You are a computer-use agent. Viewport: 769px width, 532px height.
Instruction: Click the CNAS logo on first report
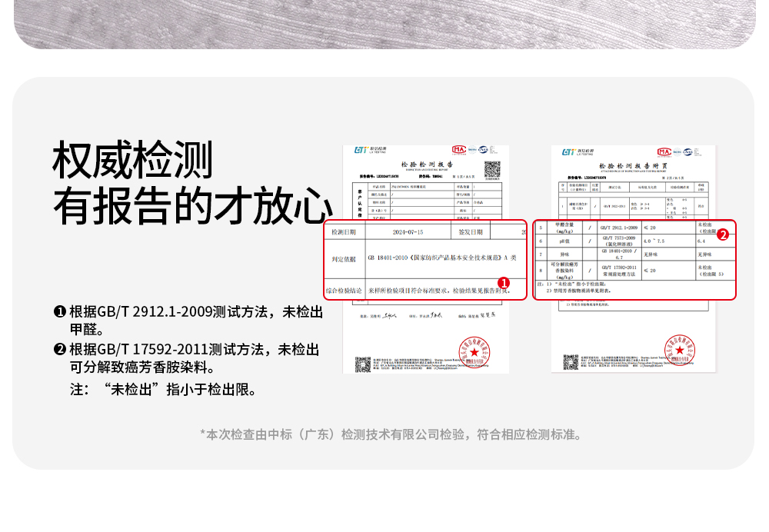tap(483, 149)
